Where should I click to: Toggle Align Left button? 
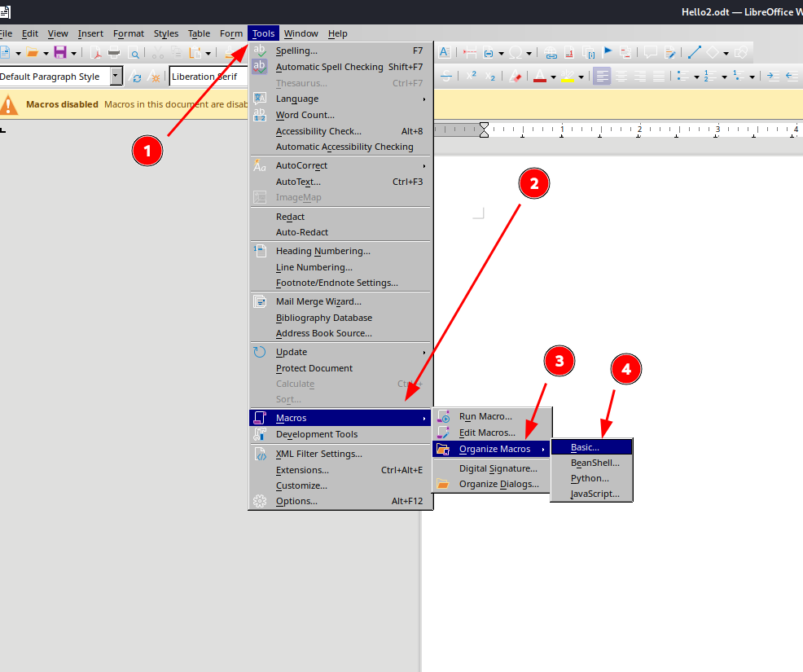[x=603, y=77]
